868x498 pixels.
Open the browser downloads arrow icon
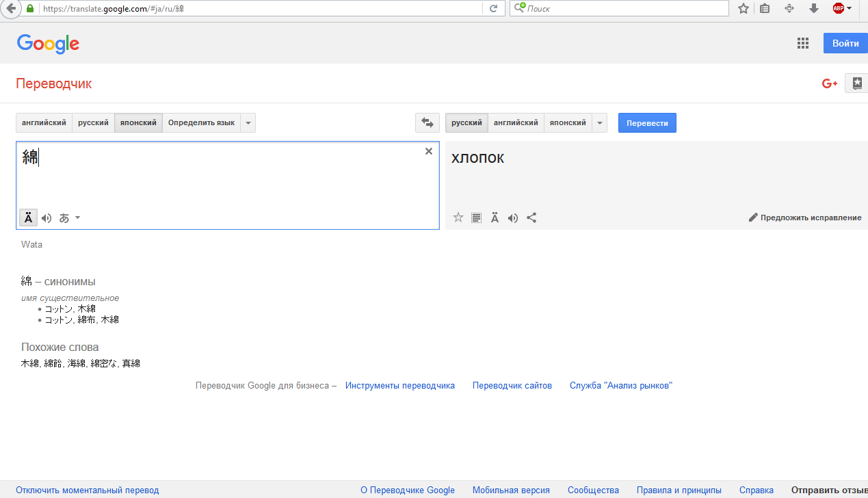point(814,8)
